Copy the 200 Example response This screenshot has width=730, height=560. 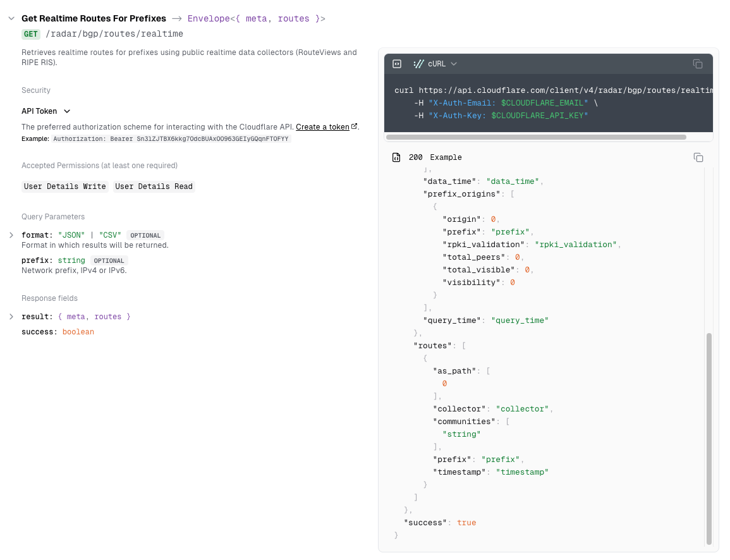[698, 157]
